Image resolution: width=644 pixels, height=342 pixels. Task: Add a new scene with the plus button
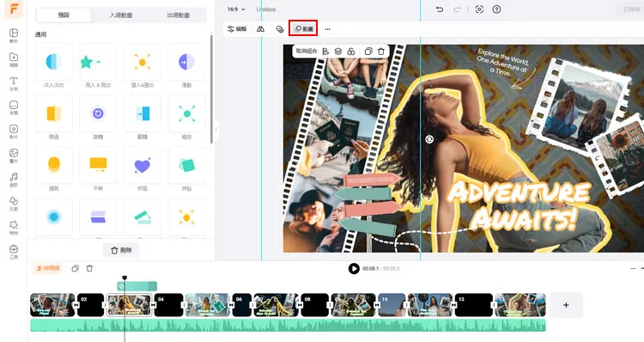tap(566, 305)
